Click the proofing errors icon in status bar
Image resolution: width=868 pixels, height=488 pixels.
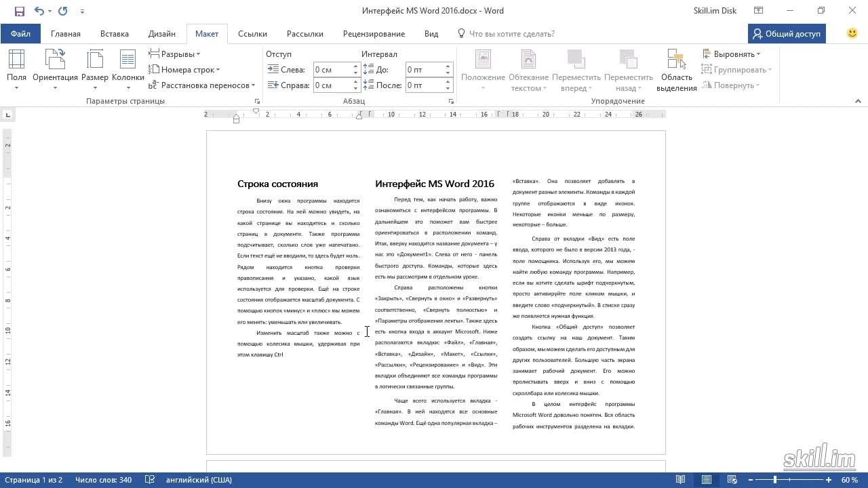[x=150, y=480]
